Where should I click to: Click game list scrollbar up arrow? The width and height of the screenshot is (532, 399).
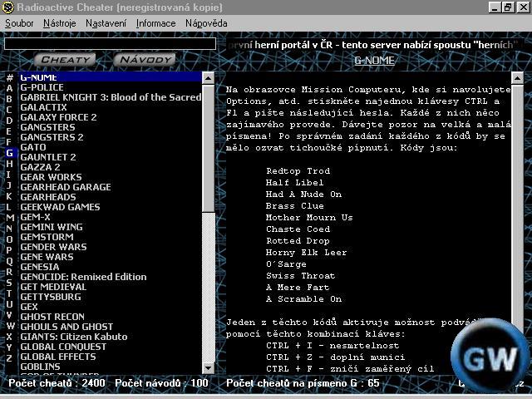pos(209,78)
